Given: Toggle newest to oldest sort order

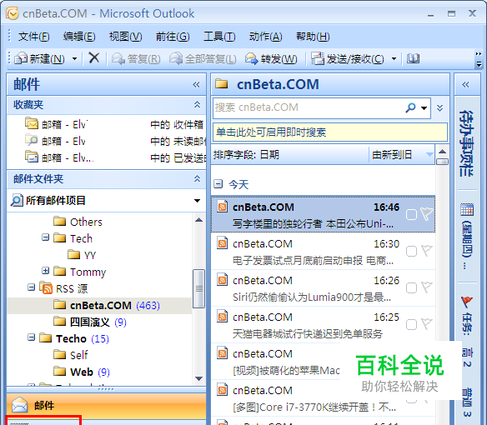Looking at the screenshot, I should [401, 155].
